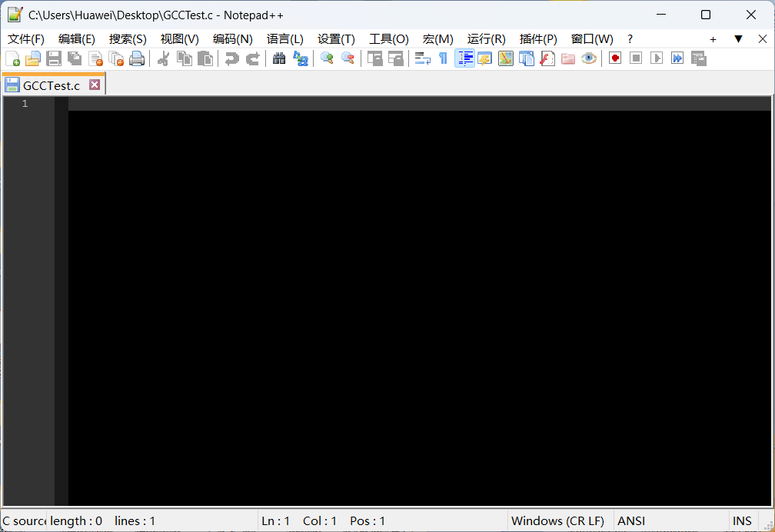
Task: Open Find with the binoculars icon
Action: tap(279, 58)
